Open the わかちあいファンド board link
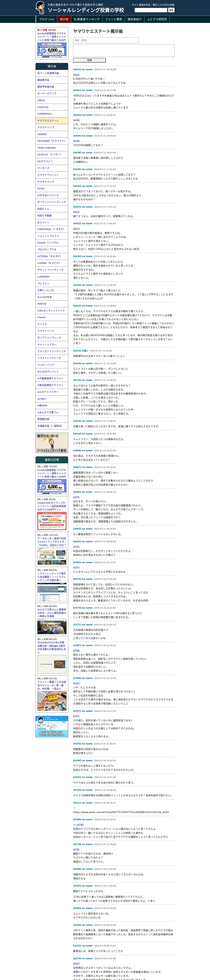 coord(52,195)
